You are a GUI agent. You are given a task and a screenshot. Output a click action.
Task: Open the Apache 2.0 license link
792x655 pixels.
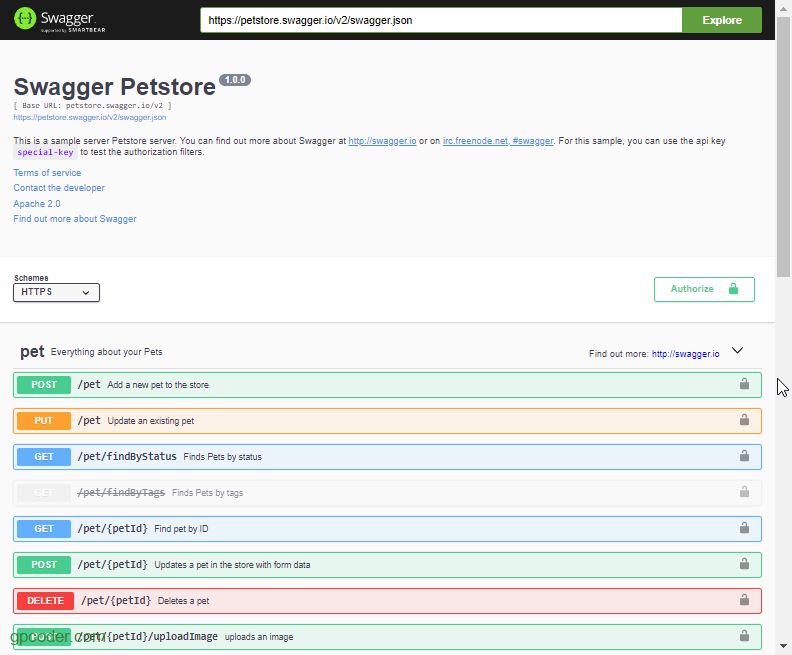[37, 204]
